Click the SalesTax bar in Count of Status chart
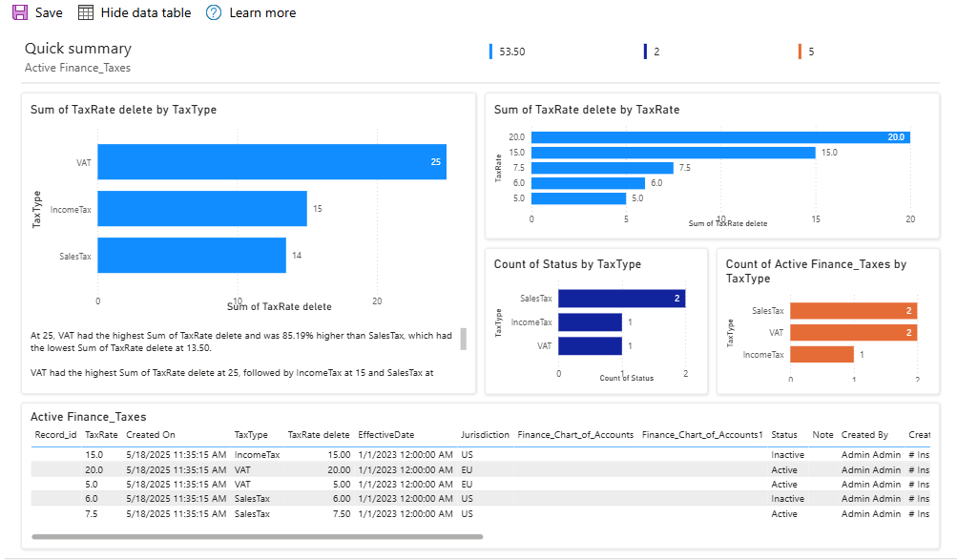The width and height of the screenshot is (957, 560). click(620, 299)
